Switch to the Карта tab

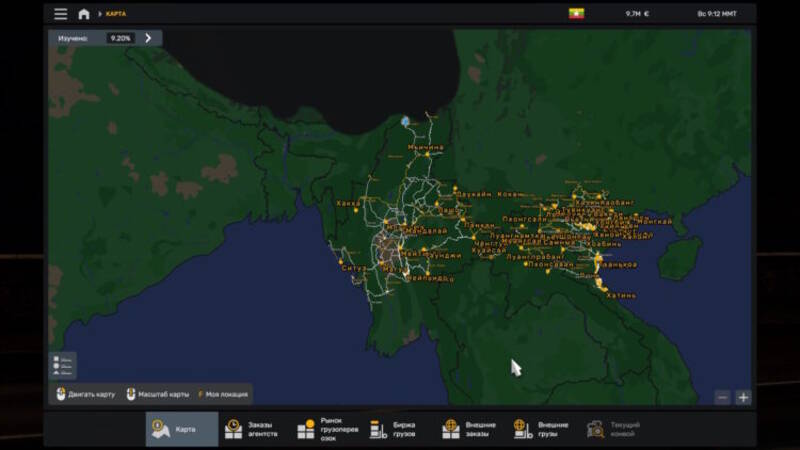coord(182,429)
